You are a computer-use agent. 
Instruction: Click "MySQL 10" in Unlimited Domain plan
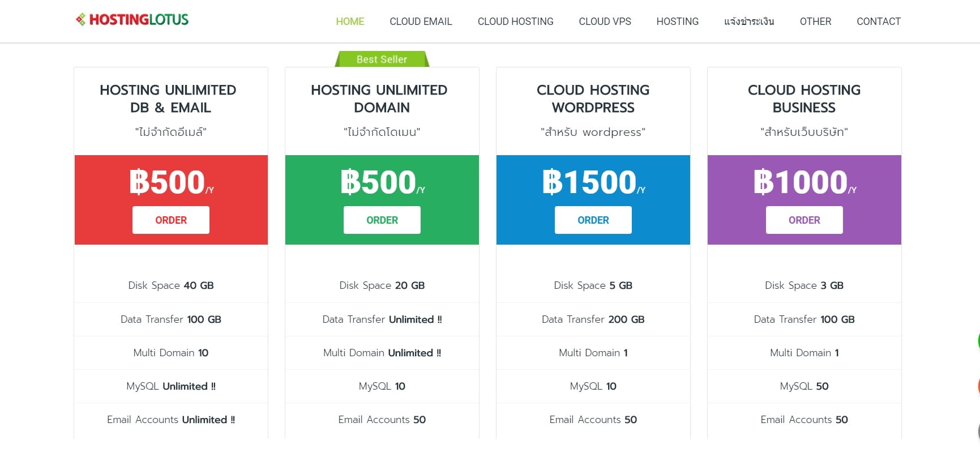(382, 386)
